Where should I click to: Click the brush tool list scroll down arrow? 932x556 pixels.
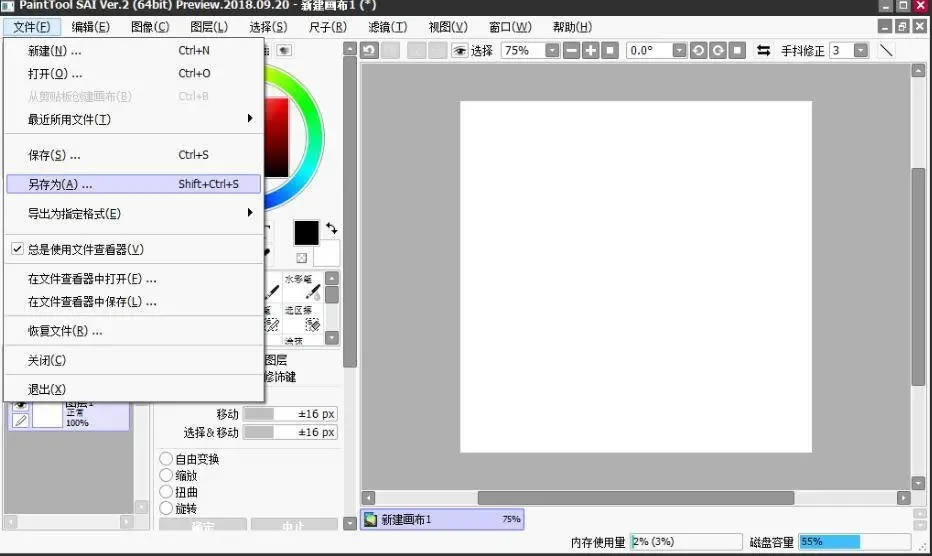[x=332, y=338]
